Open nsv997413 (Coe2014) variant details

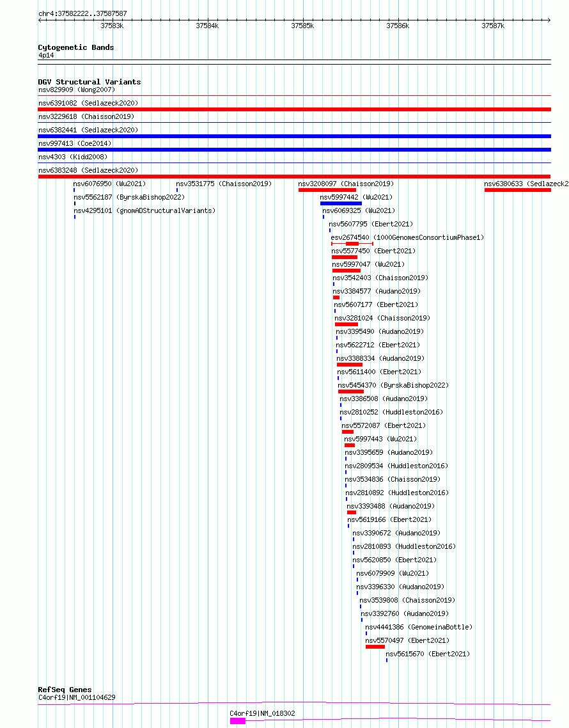point(75,143)
